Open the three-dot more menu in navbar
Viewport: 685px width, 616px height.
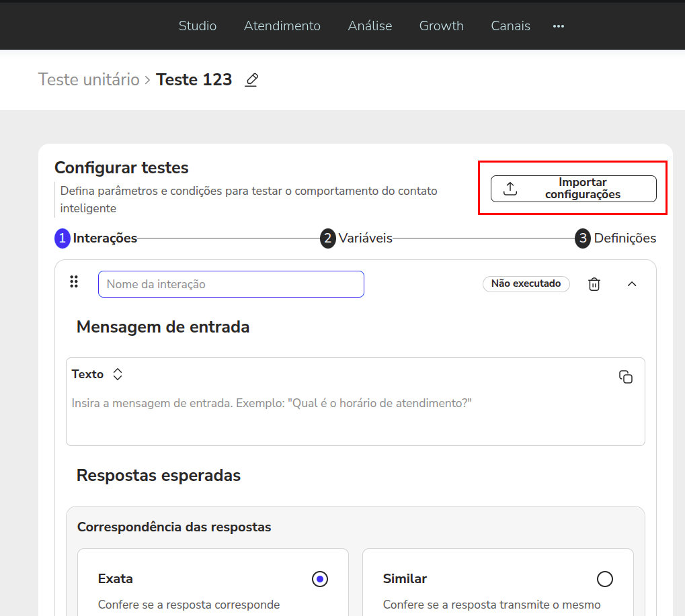559,26
